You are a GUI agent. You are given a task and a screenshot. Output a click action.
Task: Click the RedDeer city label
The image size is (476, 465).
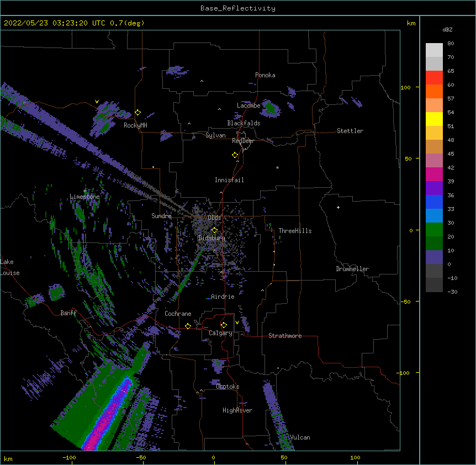(x=243, y=141)
